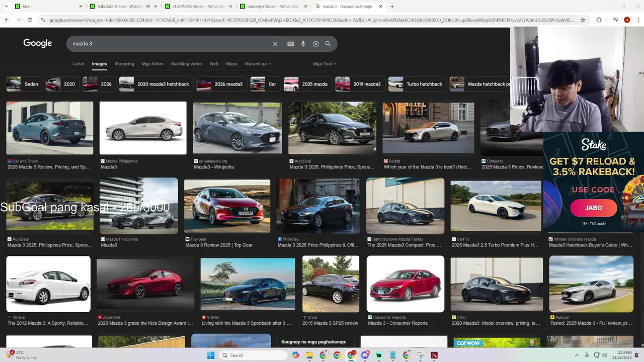Image resolution: width=644 pixels, height=362 pixels.
Task: Click the Chrome address bar URL
Action: 311,20
